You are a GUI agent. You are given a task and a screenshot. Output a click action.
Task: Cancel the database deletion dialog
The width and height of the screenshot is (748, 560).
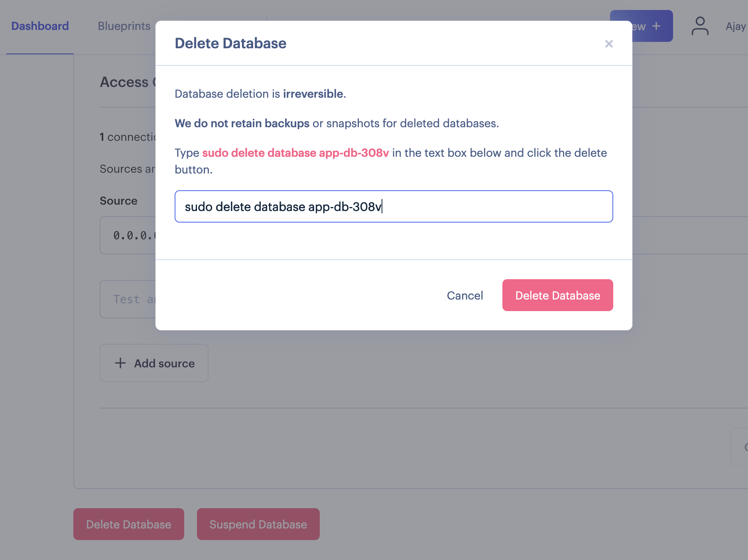(x=465, y=296)
